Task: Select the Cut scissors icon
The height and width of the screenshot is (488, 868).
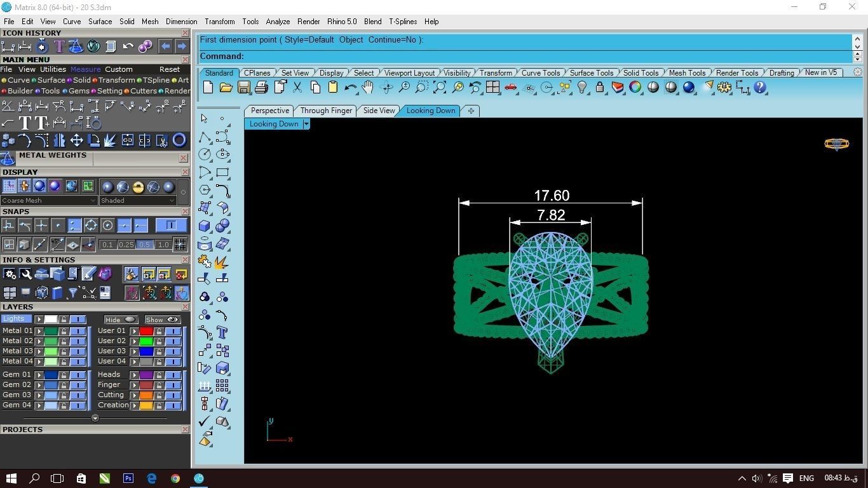Action: 297,88
